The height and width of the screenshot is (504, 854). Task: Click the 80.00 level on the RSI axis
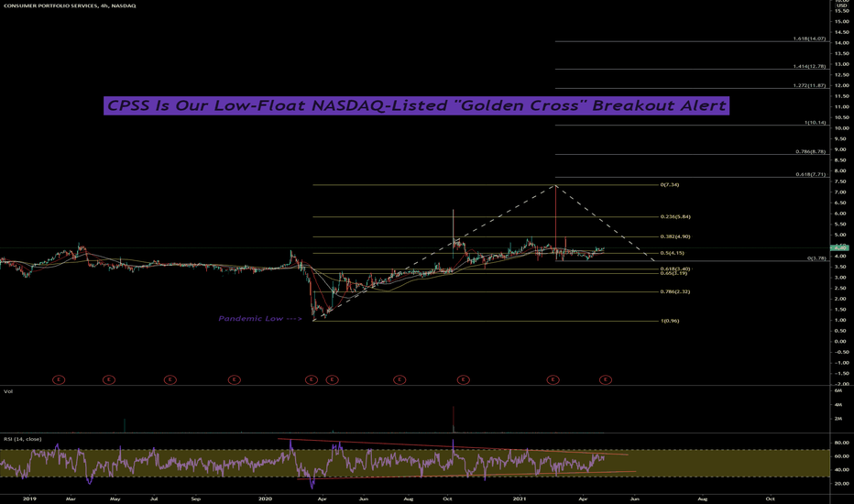click(841, 443)
